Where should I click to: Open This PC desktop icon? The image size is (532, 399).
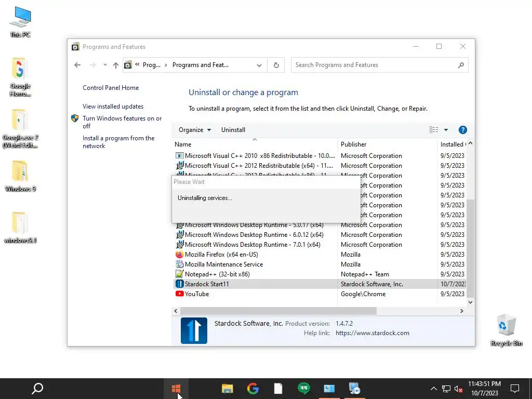coord(20,22)
